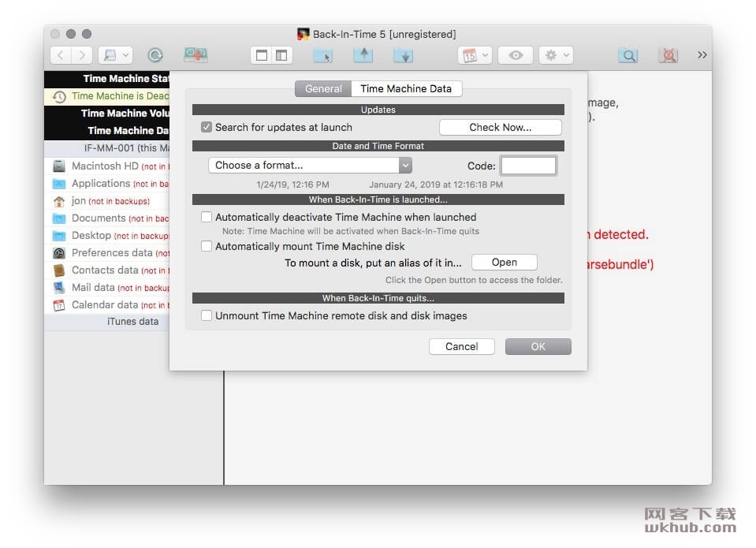The width and height of the screenshot is (756, 548).
Task: Open the computer selection dropdown in toolbar
Action: pyautogui.click(x=115, y=55)
